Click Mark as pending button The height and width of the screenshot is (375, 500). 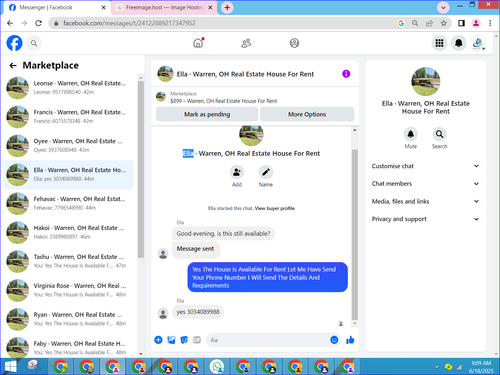(207, 114)
